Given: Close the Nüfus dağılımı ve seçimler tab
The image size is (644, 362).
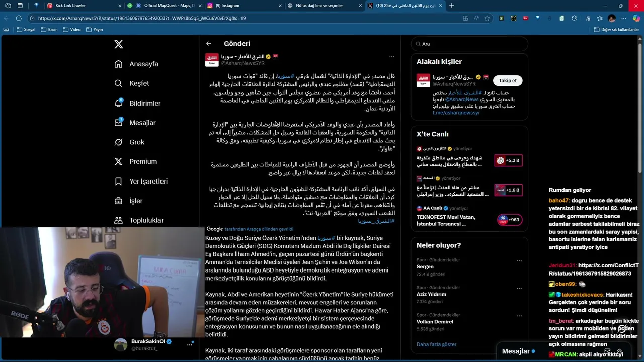Looking at the screenshot, I should tap(361, 6).
